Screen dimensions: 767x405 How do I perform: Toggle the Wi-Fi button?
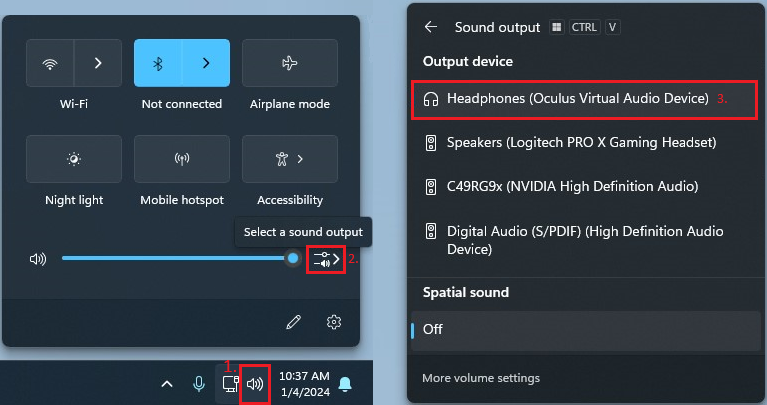(x=50, y=63)
